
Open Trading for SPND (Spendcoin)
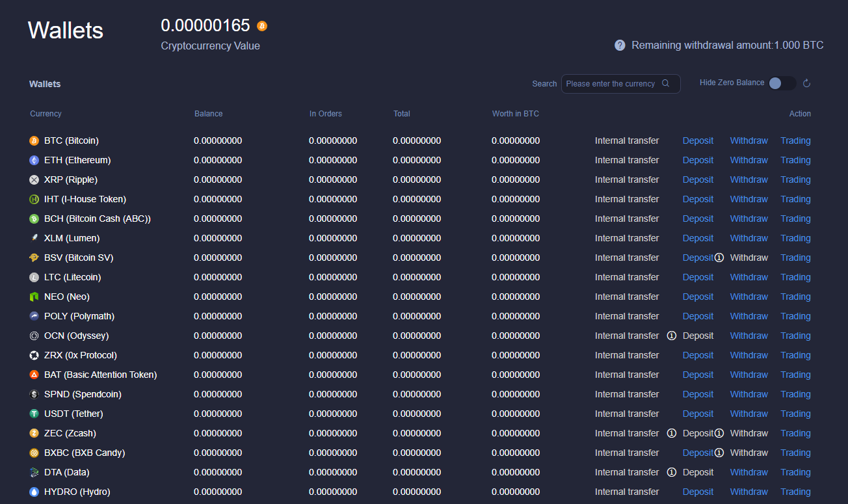coord(796,394)
